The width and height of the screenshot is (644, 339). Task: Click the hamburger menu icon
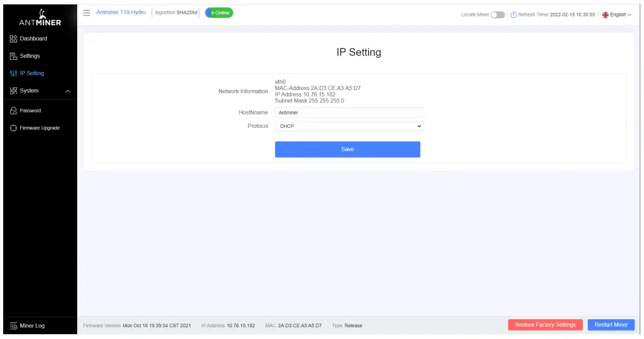(x=86, y=13)
